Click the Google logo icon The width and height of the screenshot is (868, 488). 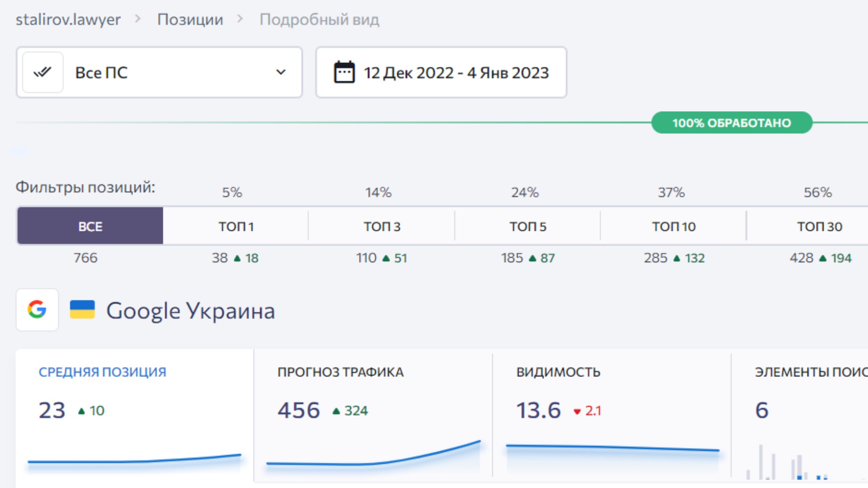[x=37, y=310]
